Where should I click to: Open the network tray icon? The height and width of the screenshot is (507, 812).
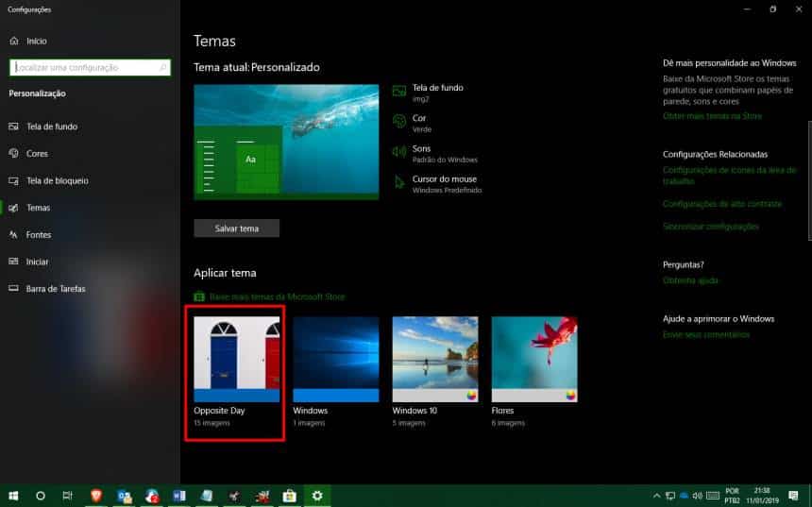point(670,496)
